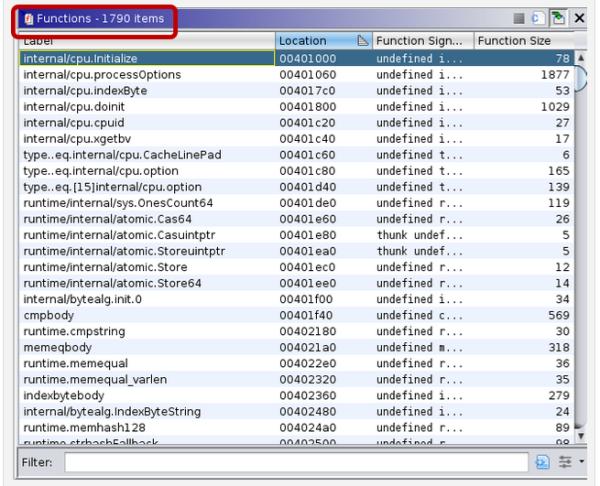
Task: Click the Functions window icon in title bar
Action: pyautogui.click(x=27, y=19)
